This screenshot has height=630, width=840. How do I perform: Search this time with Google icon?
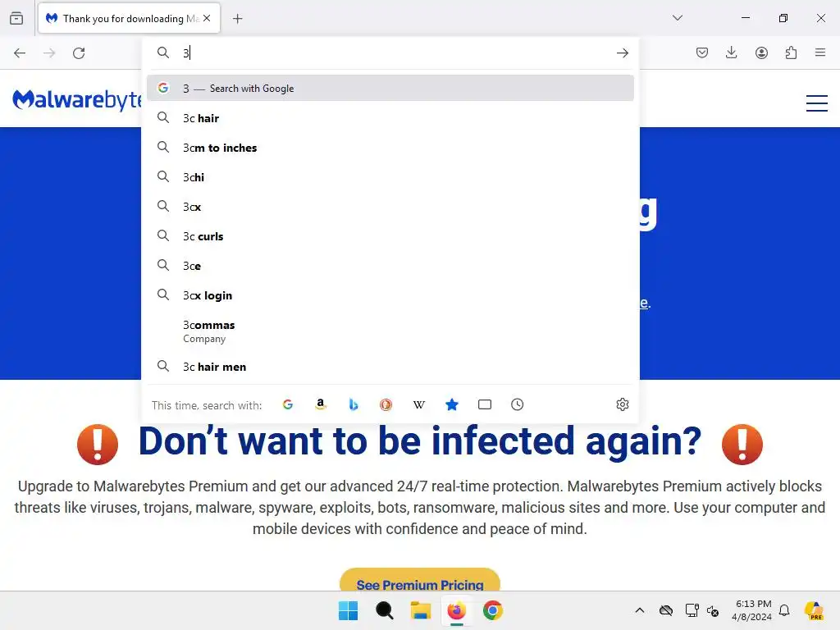(x=288, y=404)
